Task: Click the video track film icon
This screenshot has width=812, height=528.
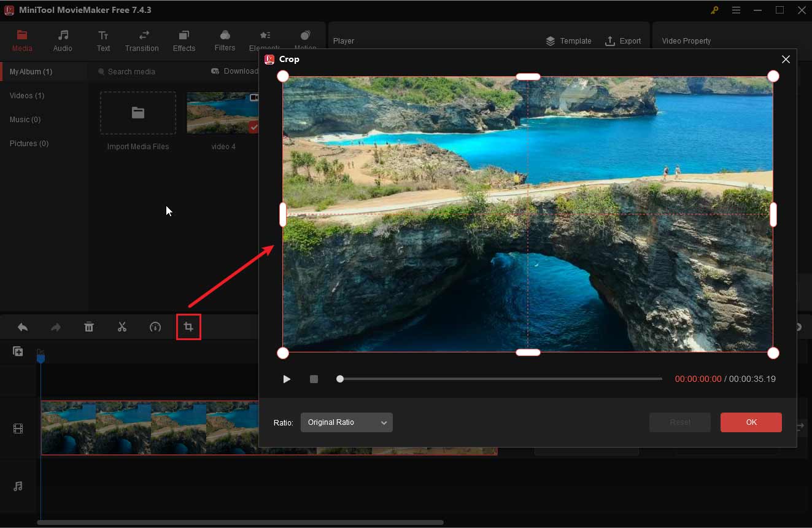Action: (x=18, y=429)
